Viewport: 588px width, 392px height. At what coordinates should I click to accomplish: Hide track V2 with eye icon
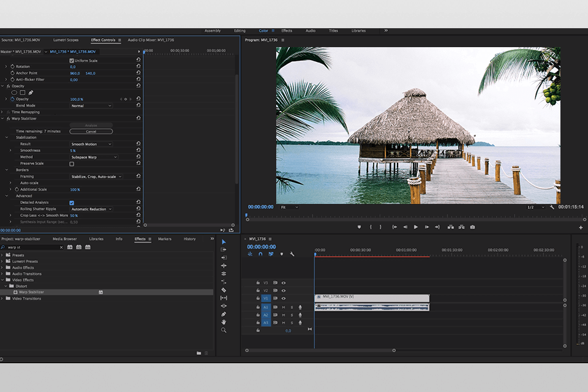coord(284,290)
